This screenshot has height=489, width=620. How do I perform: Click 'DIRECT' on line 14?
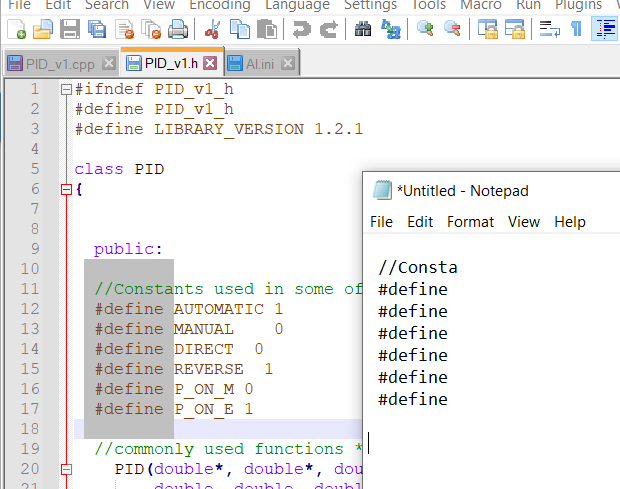[204, 349]
